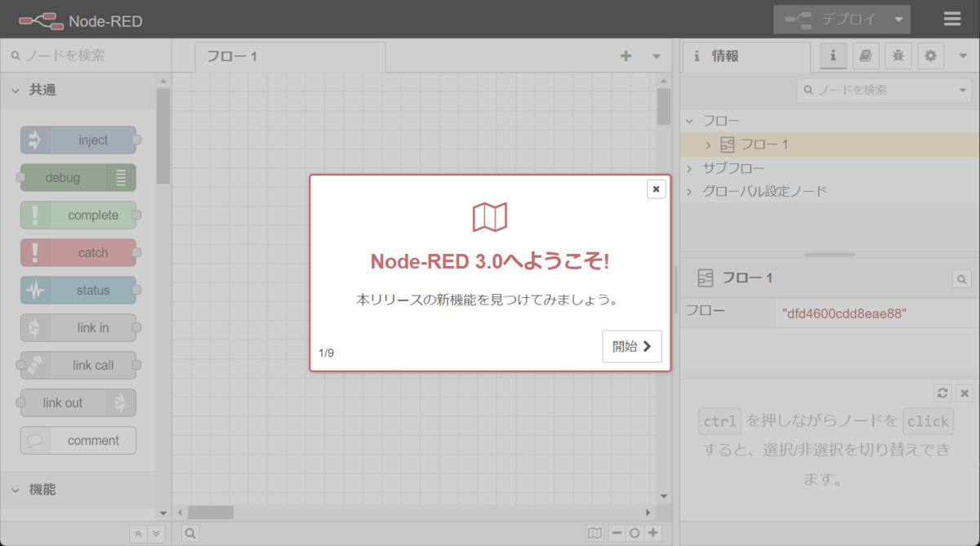Screen dimensions: 980x546
Task: Click 開始 to start the welcome tour
Action: coord(632,346)
